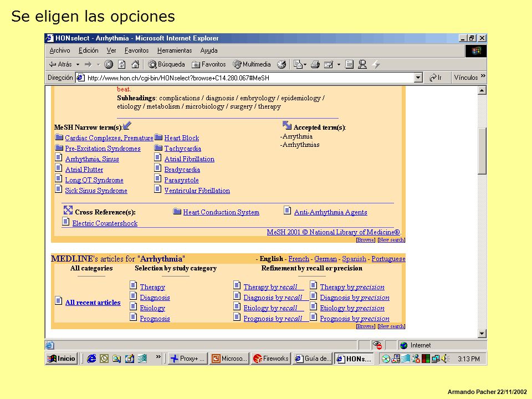
Task: Click the CD disc tray icon
Action: coord(386,359)
